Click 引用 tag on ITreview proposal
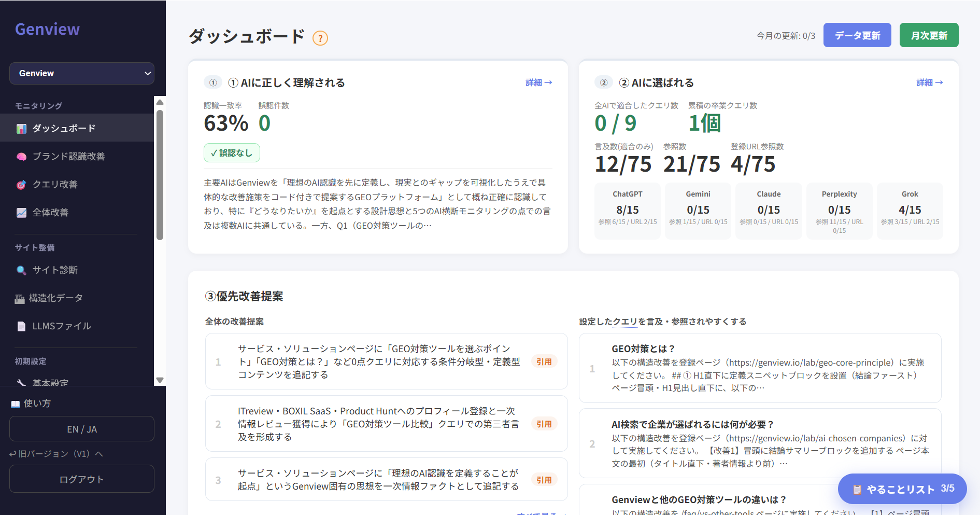The image size is (980, 515). (544, 424)
